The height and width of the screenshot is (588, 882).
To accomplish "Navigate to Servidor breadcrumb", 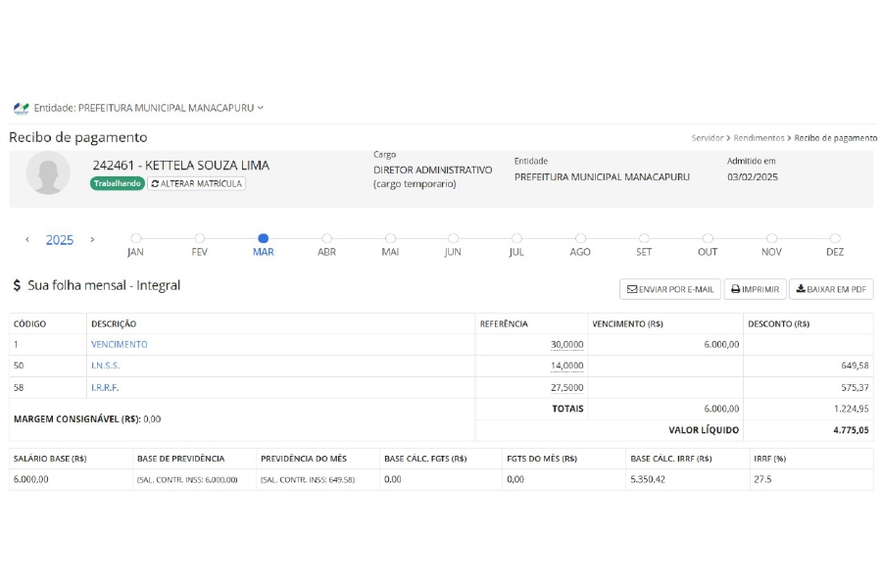I will (x=708, y=138).
